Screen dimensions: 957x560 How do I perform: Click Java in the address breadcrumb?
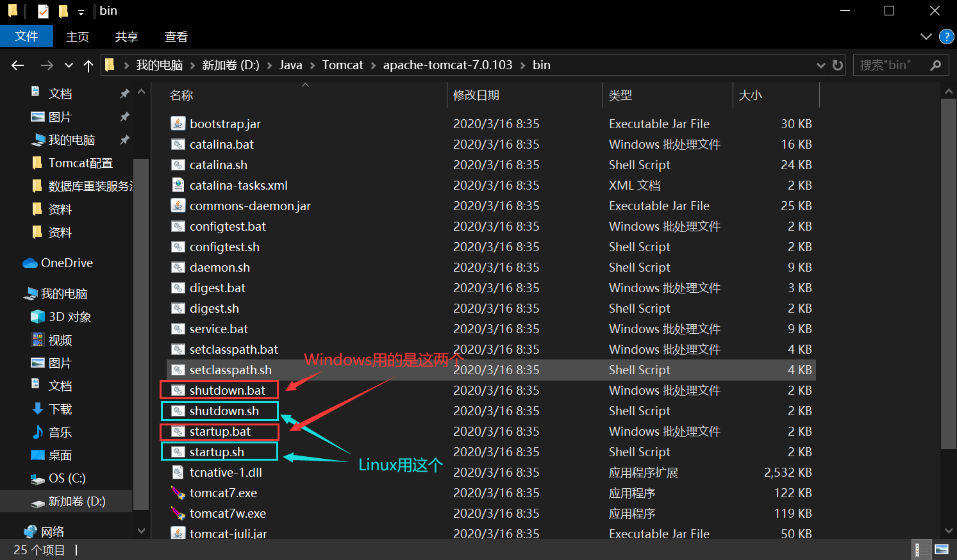[x=291, y=65]
